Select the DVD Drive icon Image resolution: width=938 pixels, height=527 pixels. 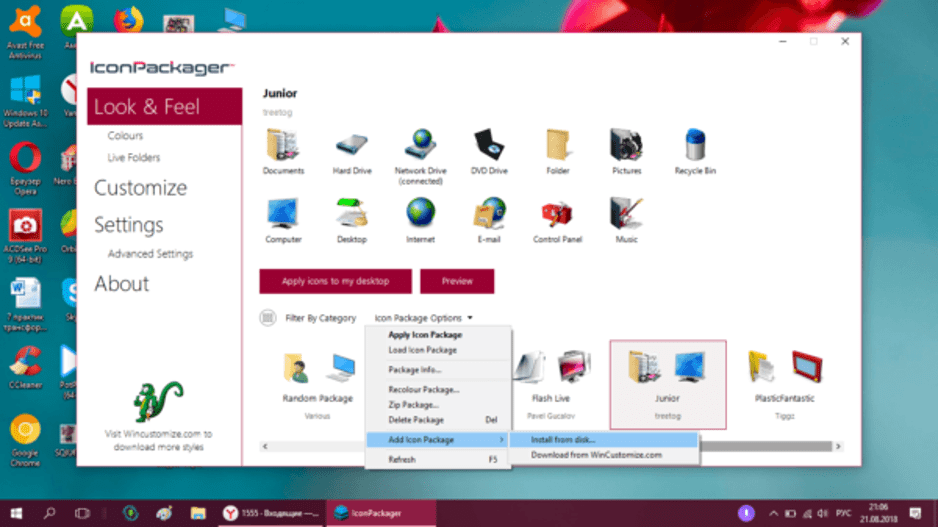point(489,146)
